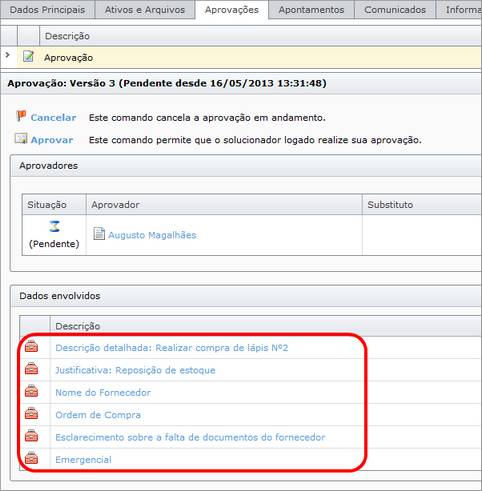Go to the Apontamentos tab

point(311,10)
